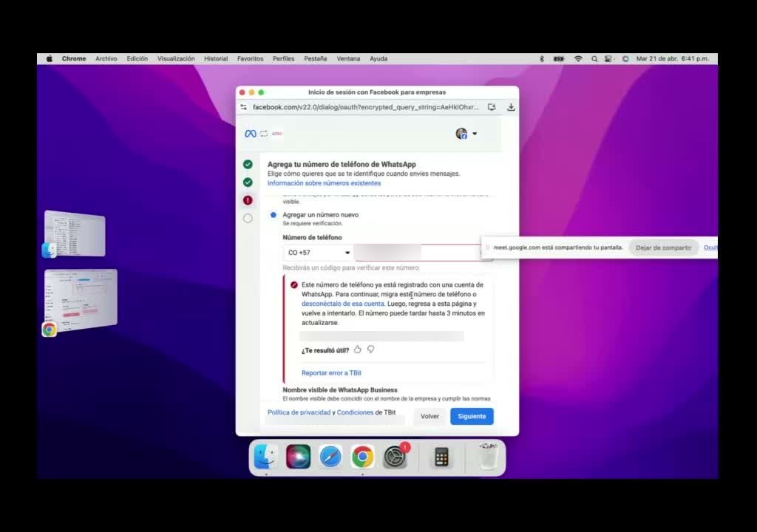Open the Visualización menu

[x=176, y=58]
